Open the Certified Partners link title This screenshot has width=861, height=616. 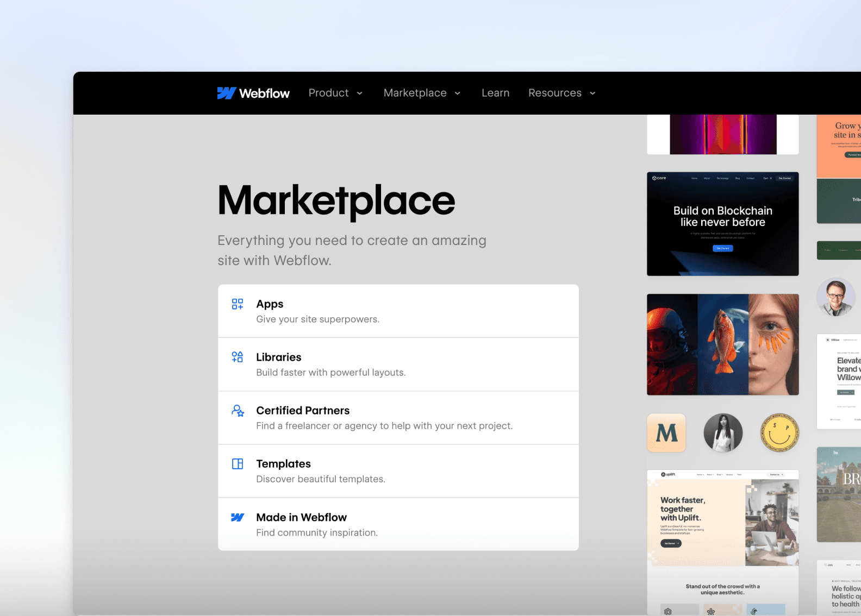[x=303, y=411]
